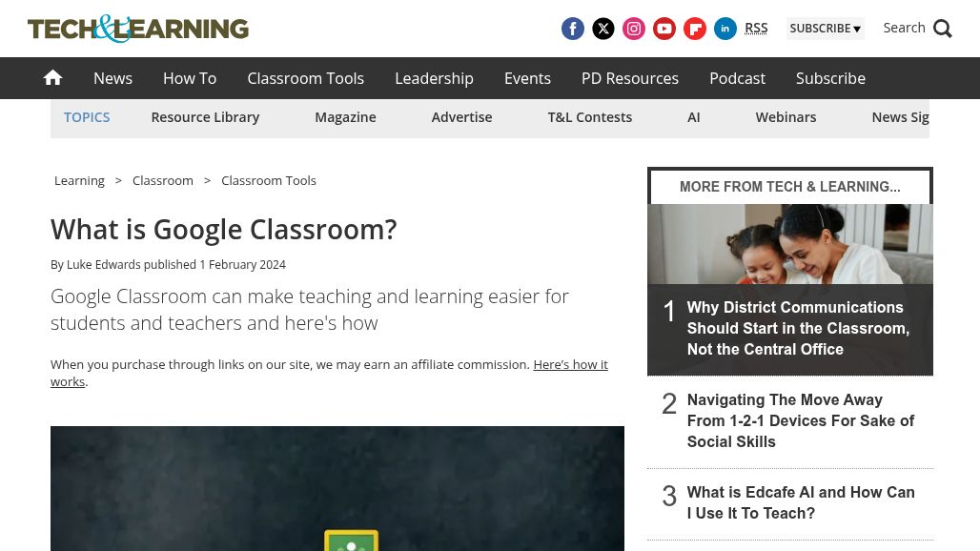Open the News menu item

113,78
